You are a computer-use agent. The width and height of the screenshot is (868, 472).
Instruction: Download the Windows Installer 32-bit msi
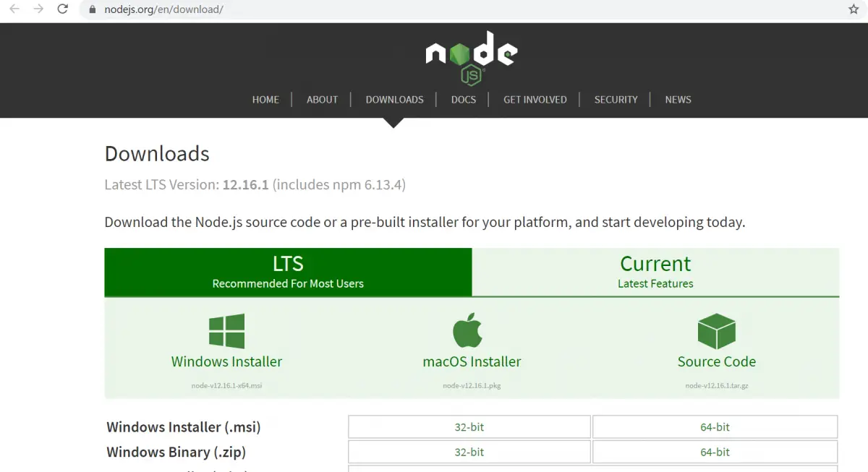469,427
